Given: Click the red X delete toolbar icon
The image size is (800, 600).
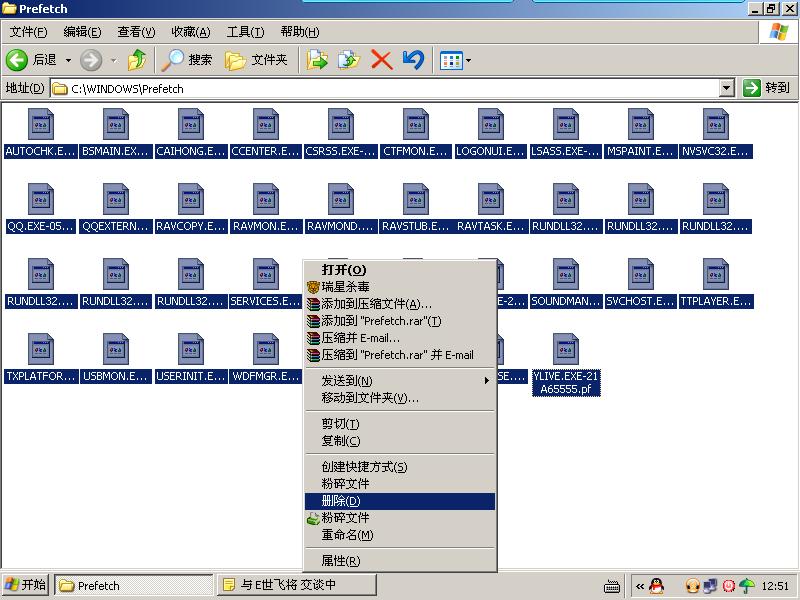Looking at the screenshot, I should tap(381, 60).
